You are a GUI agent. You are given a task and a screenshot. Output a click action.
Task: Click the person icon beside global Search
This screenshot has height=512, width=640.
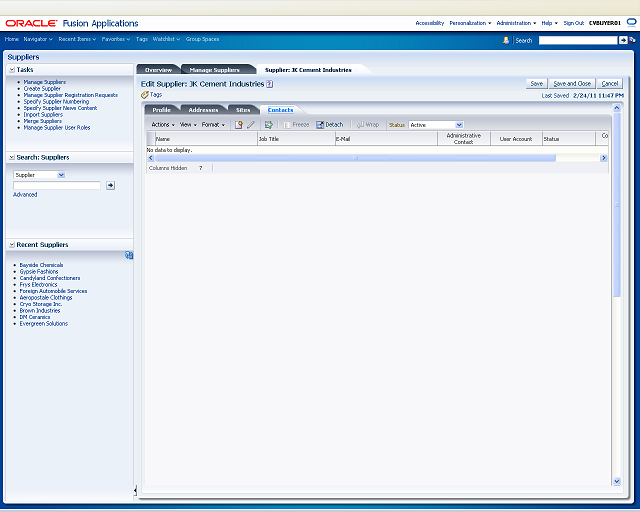click(x=506, y=40)
